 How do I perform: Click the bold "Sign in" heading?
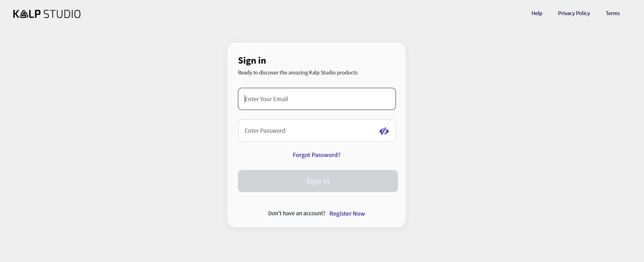point(252,60)
